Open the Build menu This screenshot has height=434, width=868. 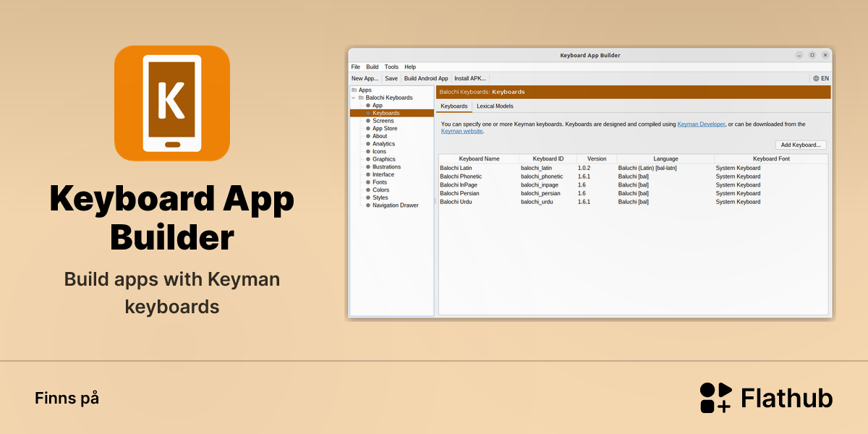click(x=373, y=67)
